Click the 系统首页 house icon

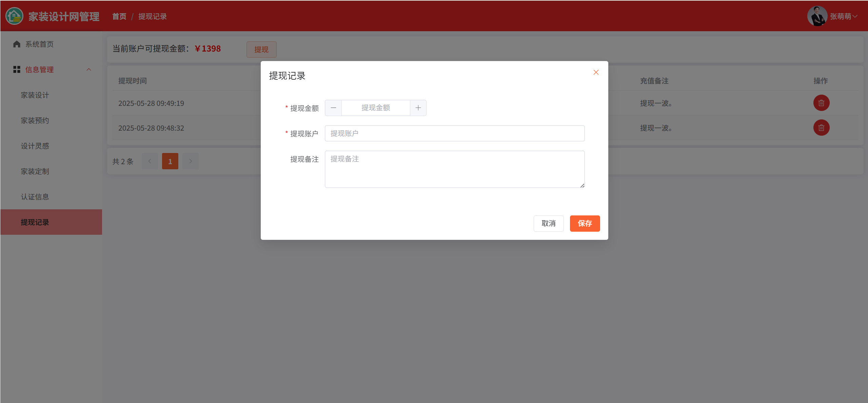(17, 44)
